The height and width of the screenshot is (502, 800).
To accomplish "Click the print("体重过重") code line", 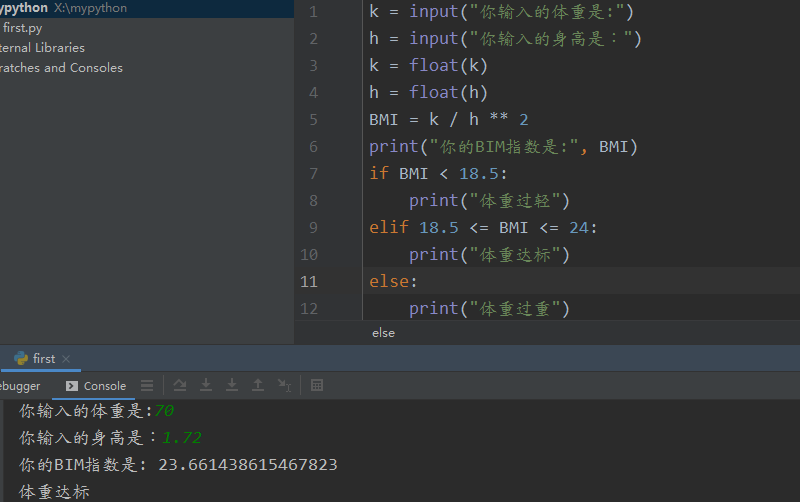I will coord(489,309).
